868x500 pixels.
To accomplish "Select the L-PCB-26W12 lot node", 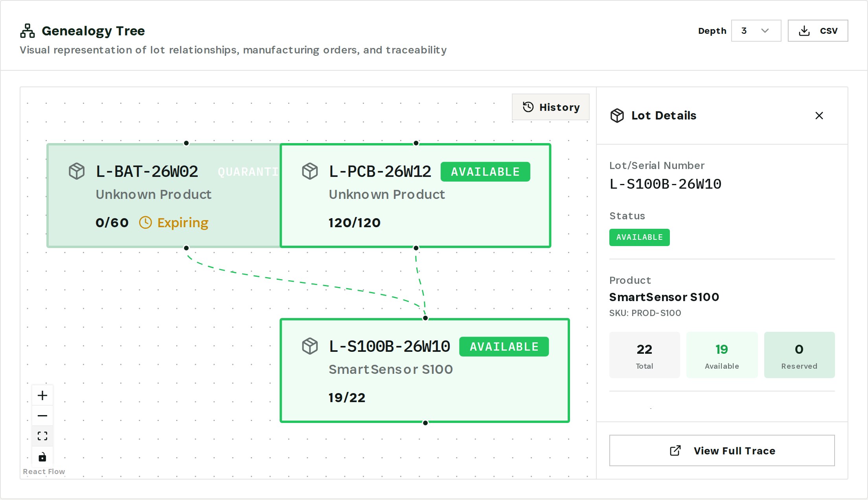I will click(x=416, y=195).
